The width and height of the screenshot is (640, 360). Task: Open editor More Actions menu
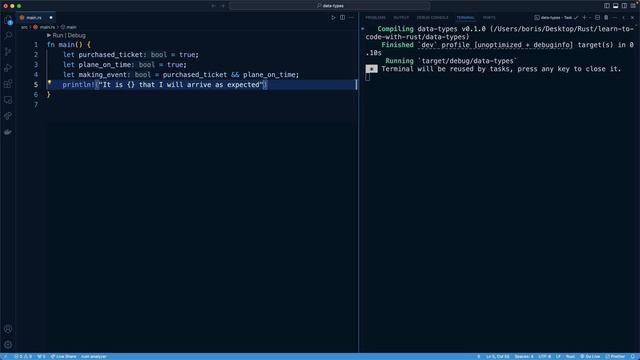(351, 18)
